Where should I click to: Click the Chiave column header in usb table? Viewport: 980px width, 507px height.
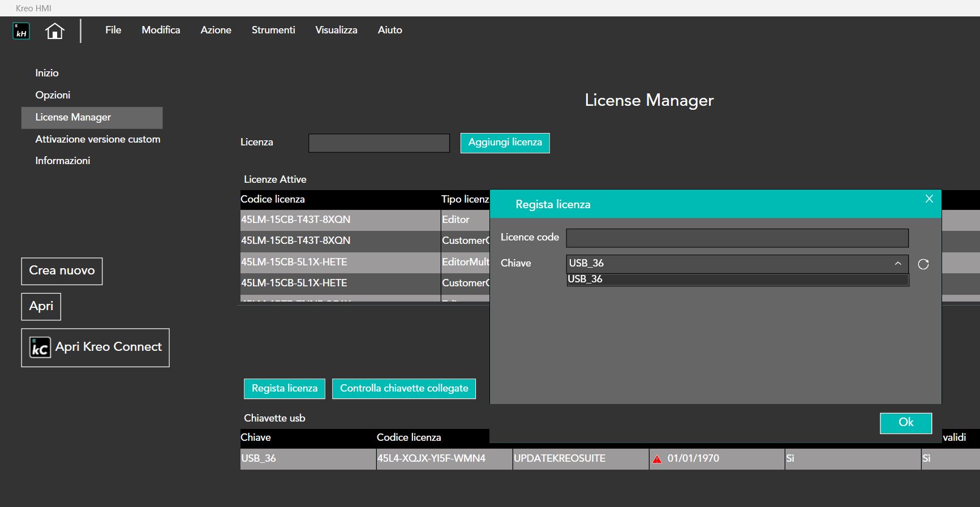256,437
